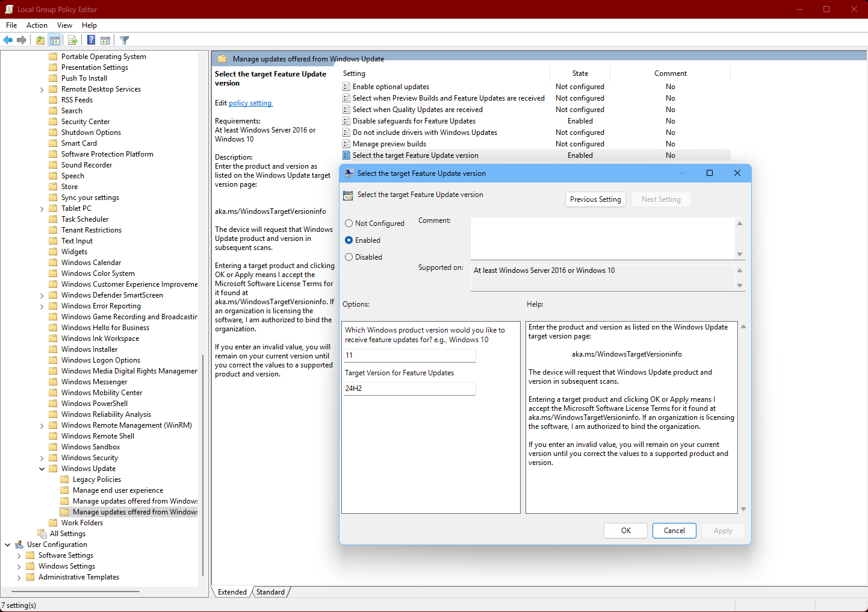Select the 'Enable optional updates' setting row
The height and width of the screenshot is (612, 868).
(x=536, y=87)
